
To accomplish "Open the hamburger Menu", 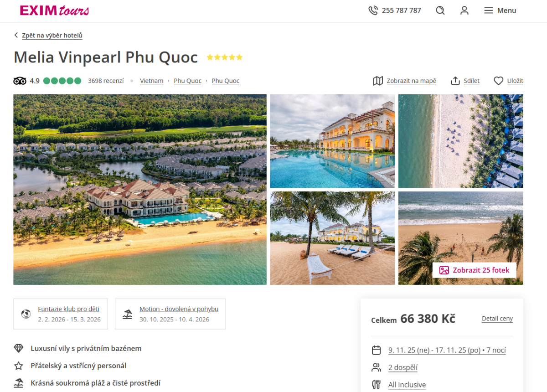I will point(500,10).
